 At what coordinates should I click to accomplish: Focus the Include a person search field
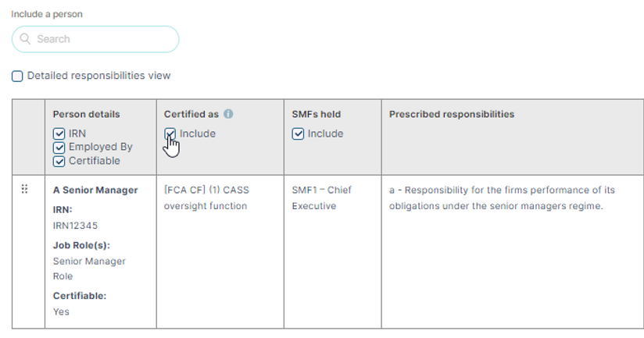pyautogui.click(x=95, y=39)
